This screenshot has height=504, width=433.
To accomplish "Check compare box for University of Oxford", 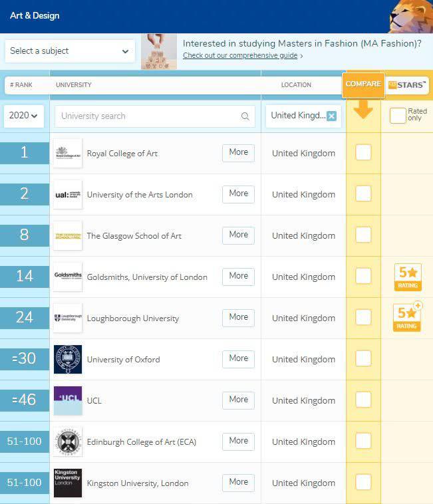I will pyautogui.click(x=363, y=359).
